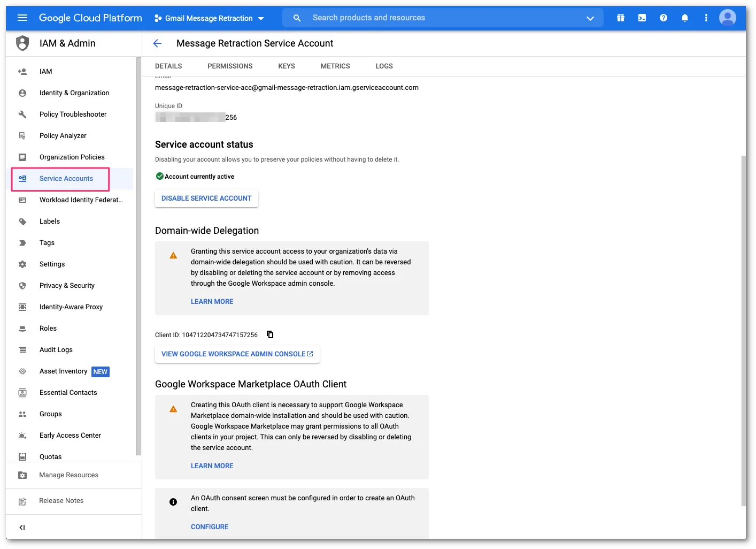The height and width of the screenshot is (549, 756).
Task: Click the search magnifier icon
Action: [297, 18]
